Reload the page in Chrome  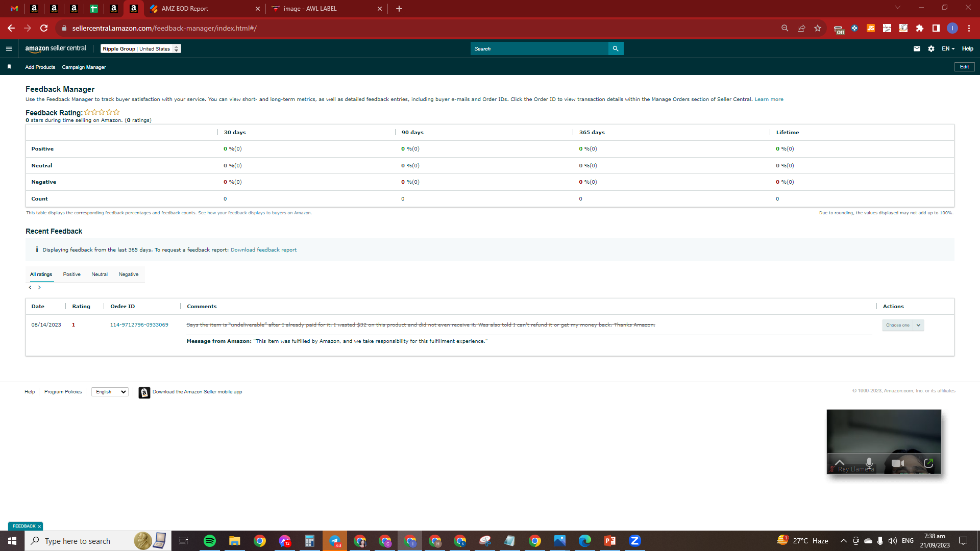click(44, 29)
